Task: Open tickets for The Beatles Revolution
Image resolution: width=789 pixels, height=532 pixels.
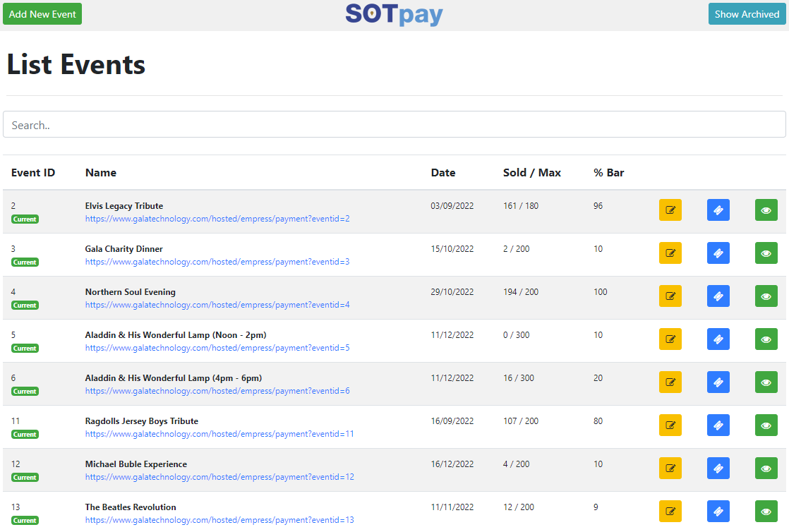Action: [x=718, y=512]
